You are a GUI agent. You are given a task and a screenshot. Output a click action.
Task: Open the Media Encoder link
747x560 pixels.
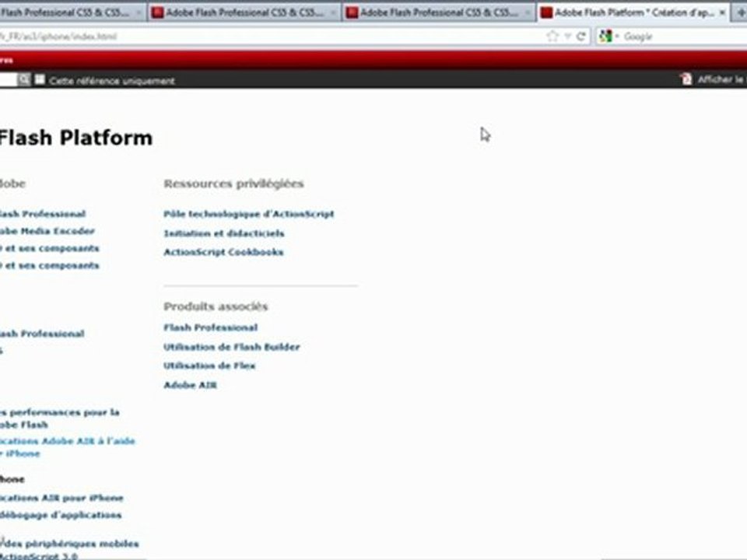pos(47,231)
